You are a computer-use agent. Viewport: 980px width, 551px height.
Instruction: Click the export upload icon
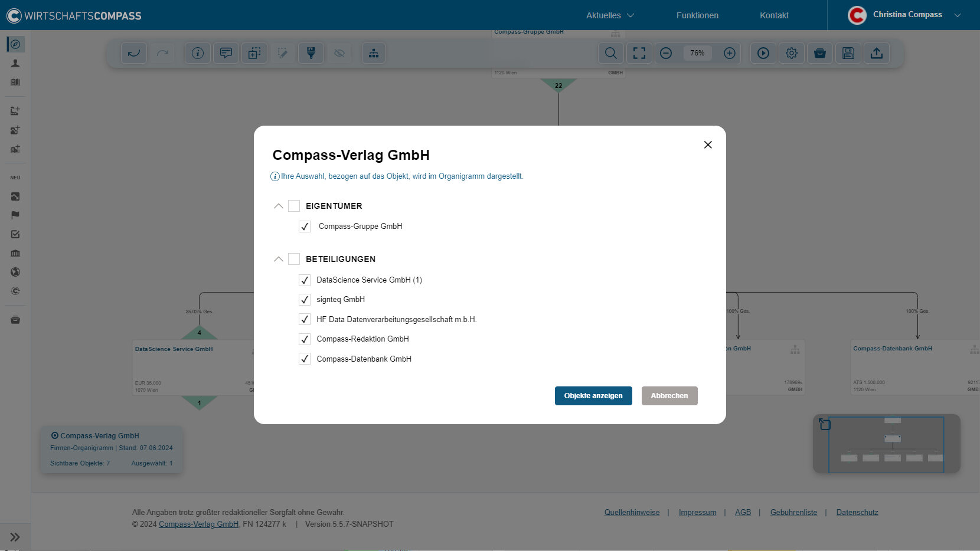pyautogui.click(x=877, y=53)
